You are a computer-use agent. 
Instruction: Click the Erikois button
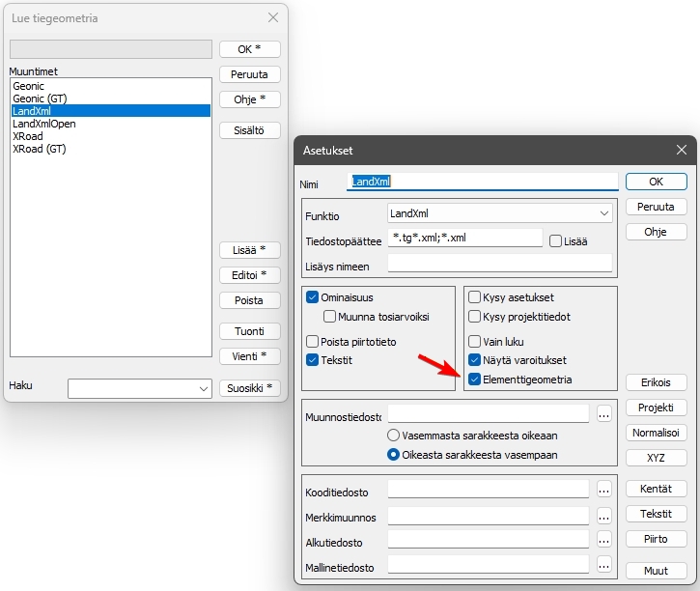tap(656, 382)
